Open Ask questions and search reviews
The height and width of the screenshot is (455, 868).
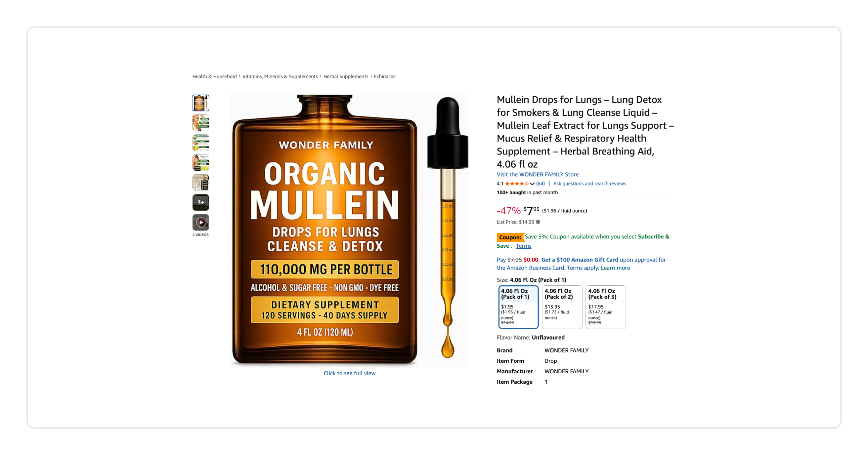(590, 184)
